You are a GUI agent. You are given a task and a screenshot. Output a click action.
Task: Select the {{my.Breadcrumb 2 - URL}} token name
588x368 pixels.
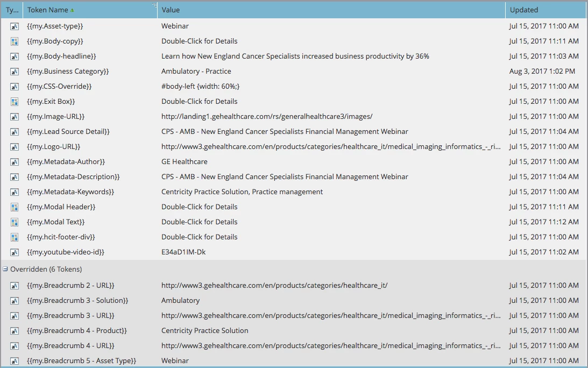pyautogui.click(x=70, y=286)
